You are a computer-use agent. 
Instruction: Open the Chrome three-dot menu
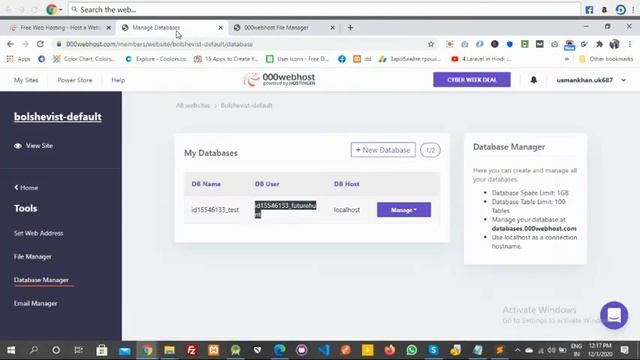630,44
